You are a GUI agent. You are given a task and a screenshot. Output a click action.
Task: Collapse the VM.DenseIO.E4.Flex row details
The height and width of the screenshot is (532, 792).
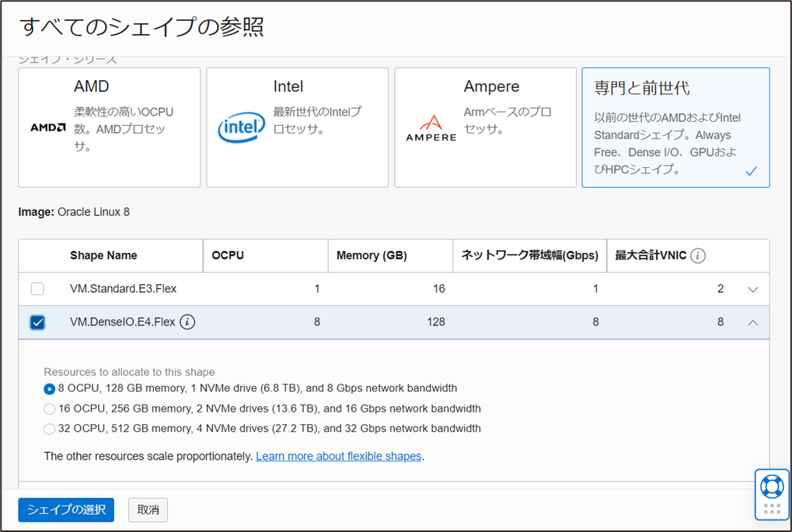click(752, 322)
